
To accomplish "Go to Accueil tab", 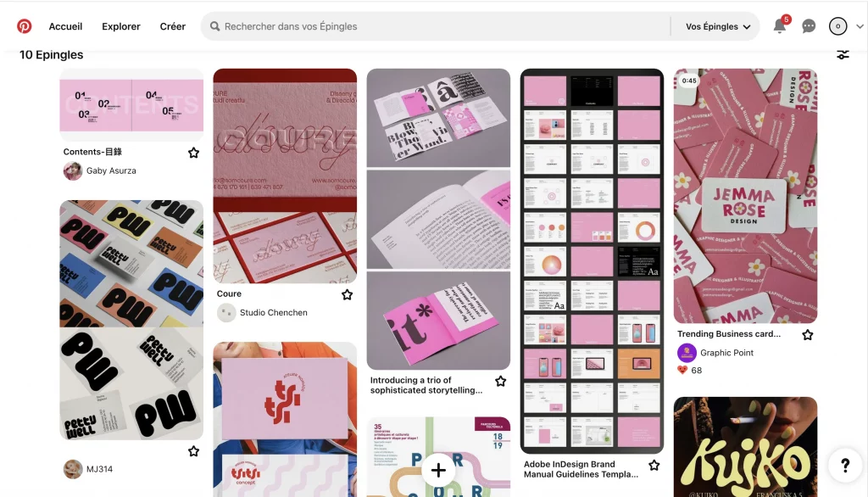I will tap(65, 26).
